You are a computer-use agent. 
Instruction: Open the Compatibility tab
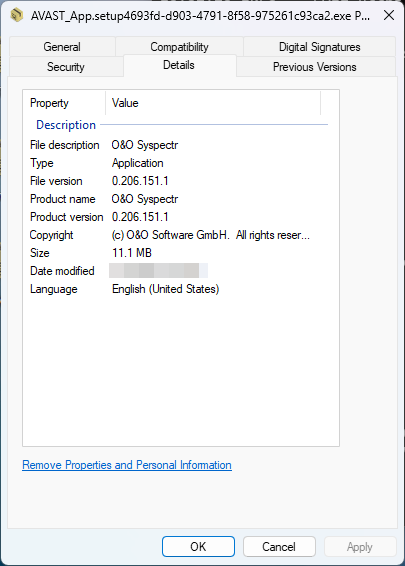click(x=179, y=47)
